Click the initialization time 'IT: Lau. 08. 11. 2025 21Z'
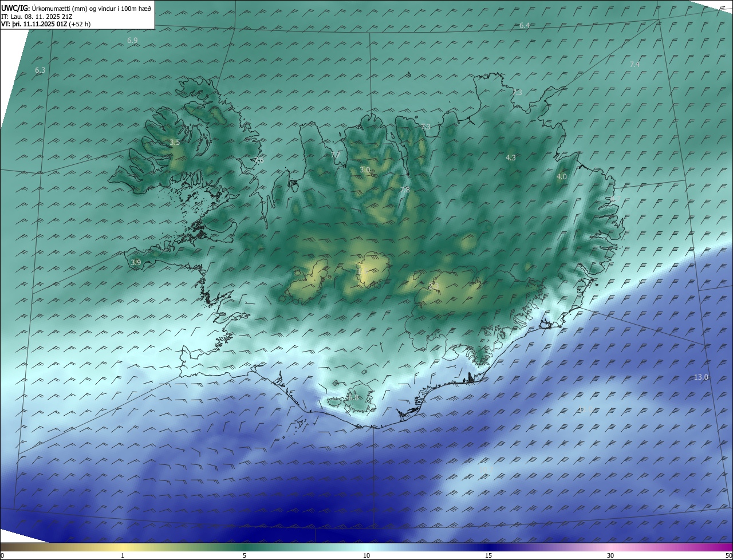 pyautogui.click(x=37, y=17)
